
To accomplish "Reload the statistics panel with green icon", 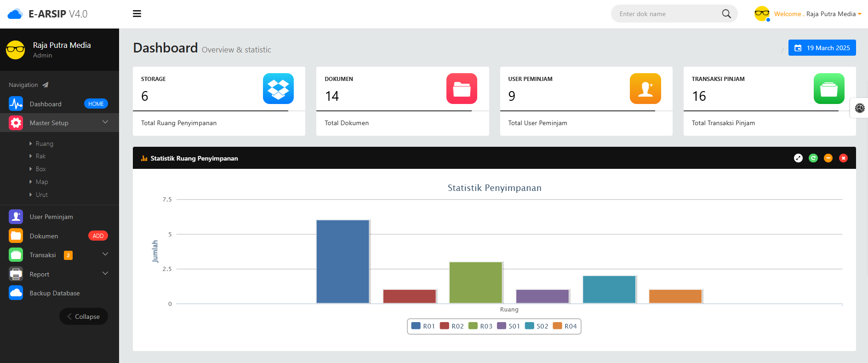I will (x=813, y=158).
